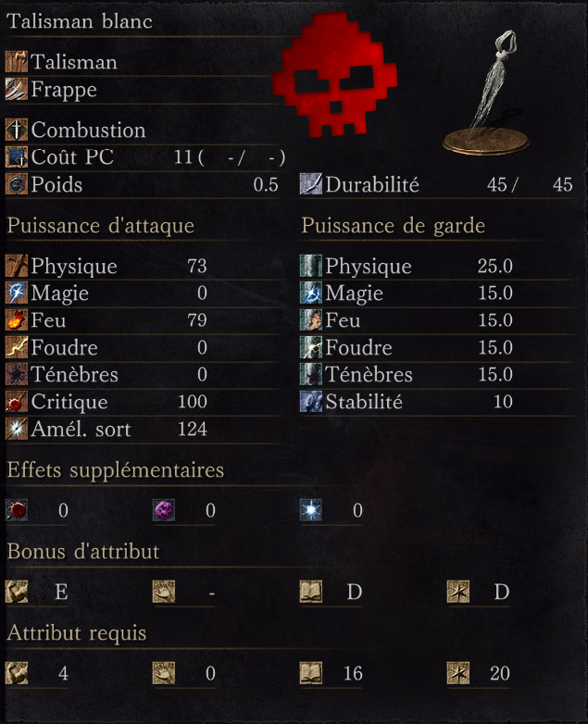
Task: Click the Combustion skill icon
Action: click(x=17, y=130)
